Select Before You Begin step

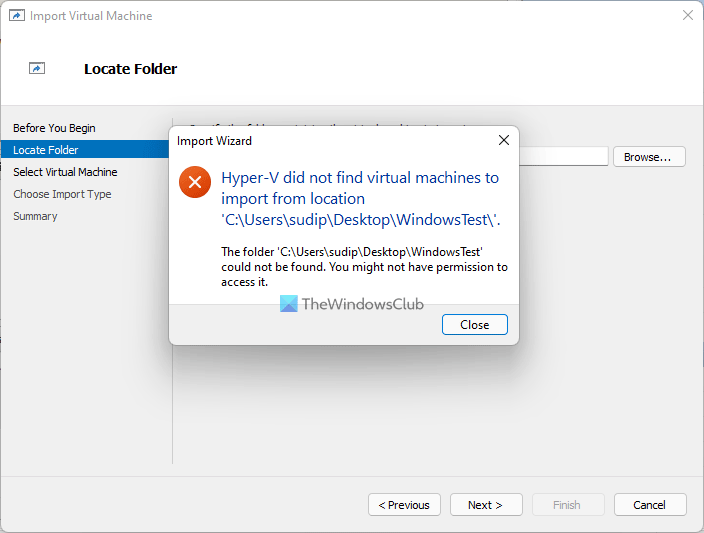tap(54, 128)
